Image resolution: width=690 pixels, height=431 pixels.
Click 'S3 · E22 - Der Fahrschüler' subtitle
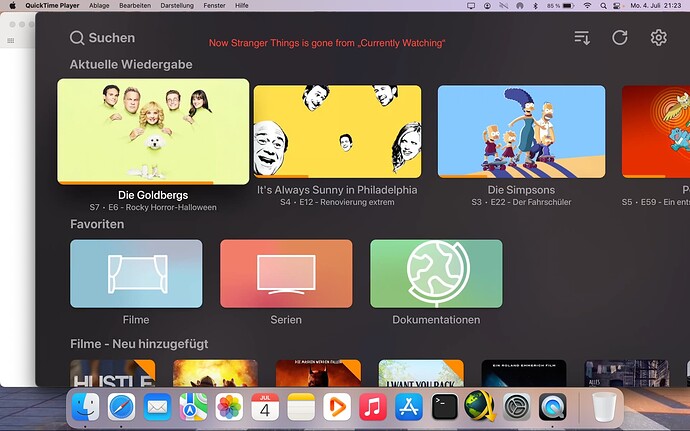pyautogui.click(x=521, y=202)
